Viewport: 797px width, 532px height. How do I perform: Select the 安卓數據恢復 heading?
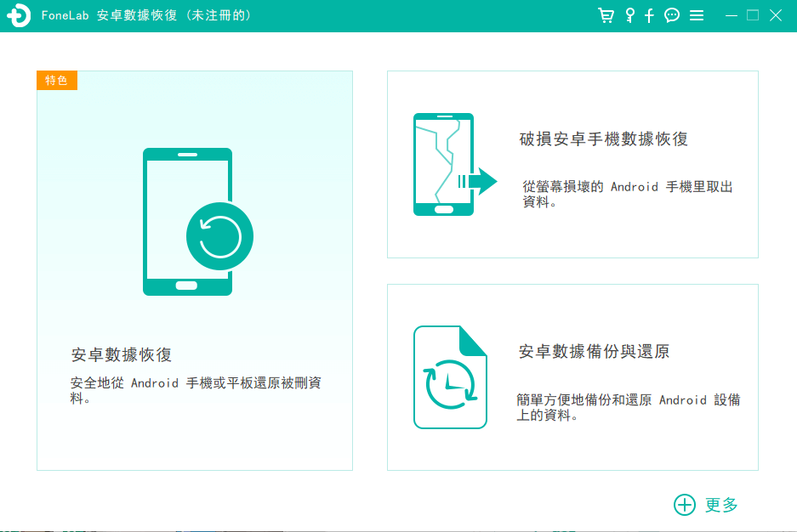click(122, 355)
